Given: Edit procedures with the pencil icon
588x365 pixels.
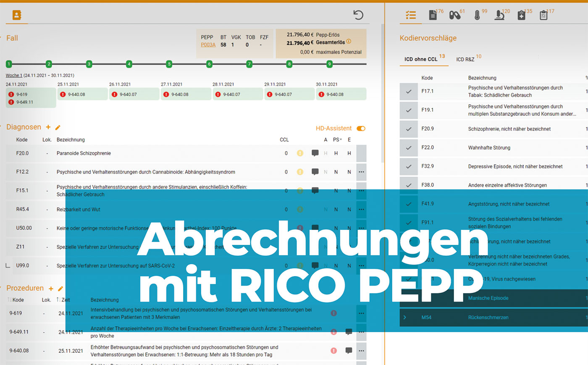Looking at the screenshot, I should pos(60,289).
